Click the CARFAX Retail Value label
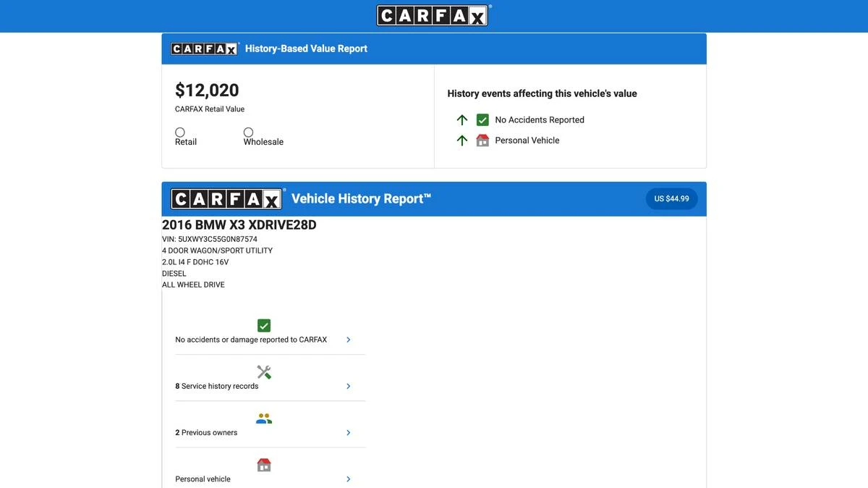The height and width of the screenshot is (488, 868). (x=210, y=109)
